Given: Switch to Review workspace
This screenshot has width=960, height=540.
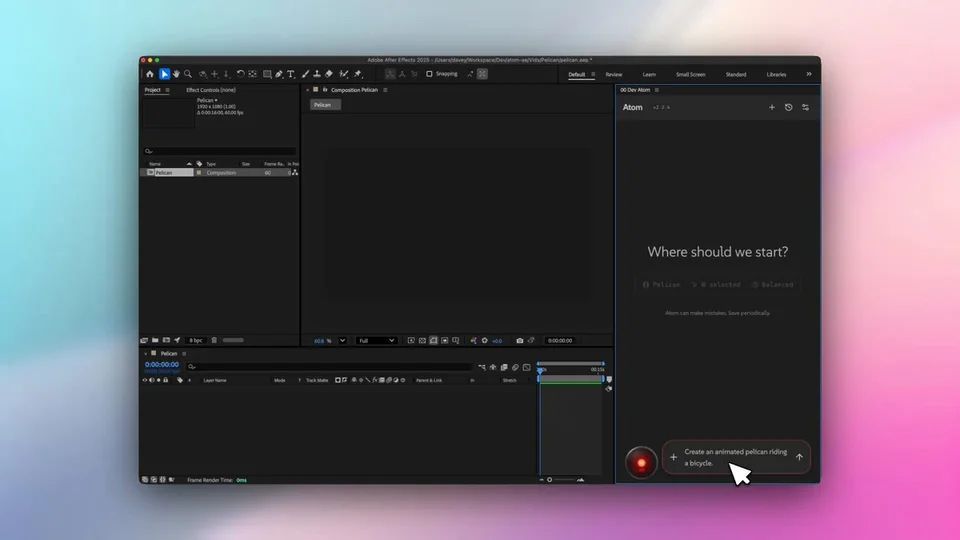Looking at the screenshot, I should (614, 75).
